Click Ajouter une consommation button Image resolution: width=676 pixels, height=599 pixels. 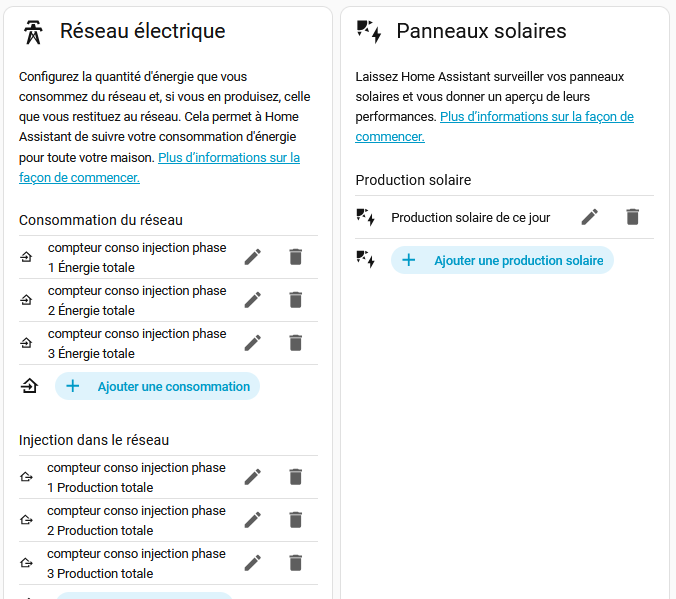point(158,387)
